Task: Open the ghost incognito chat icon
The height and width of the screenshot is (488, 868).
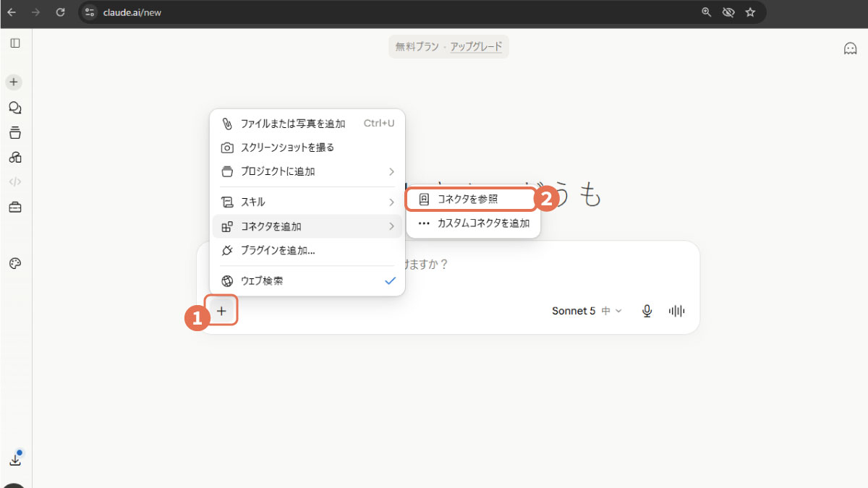Action: [850, 48]
